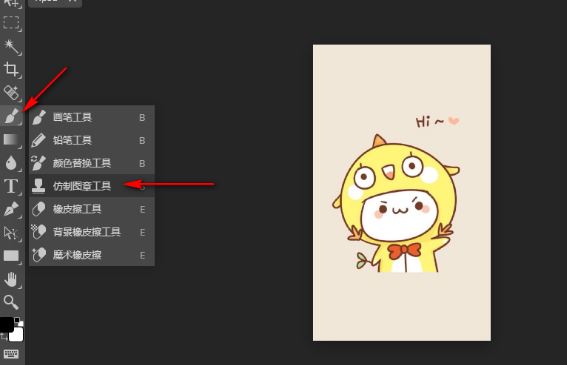
Task: Click the background white color swatch
Action: (x=17, y=335)
